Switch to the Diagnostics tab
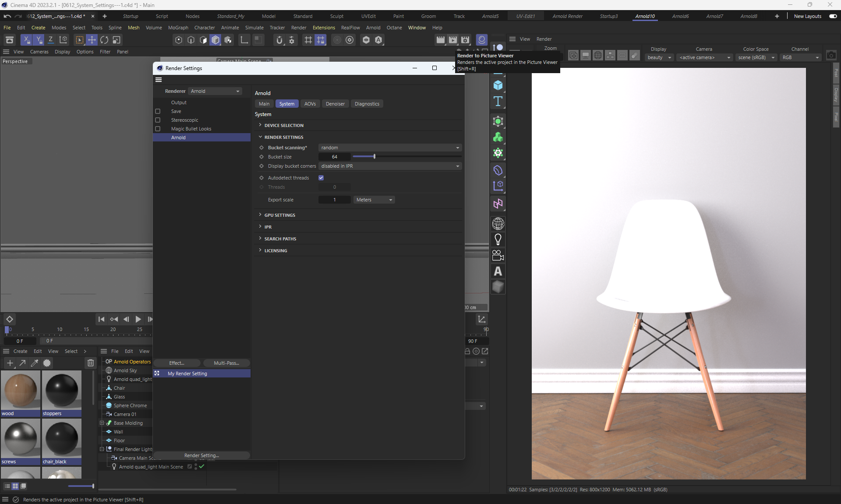Screen dimensions: 841x504 coord(367,104)
